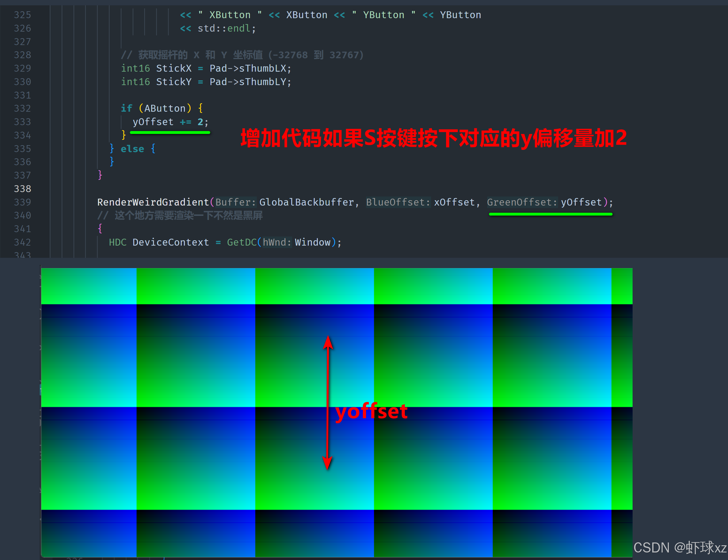Click the GlobalBackbuffer argument

tap(306, 202)
